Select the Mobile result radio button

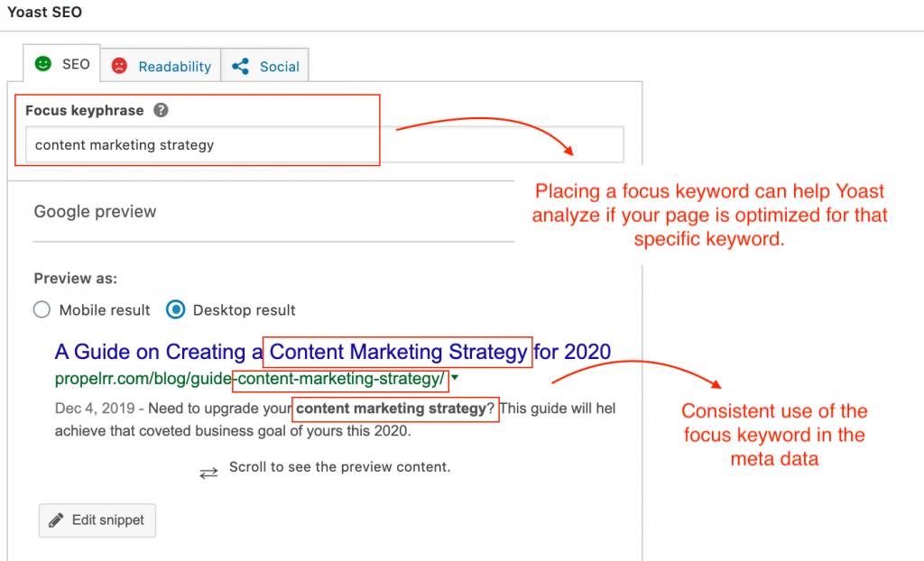point(42,309)
